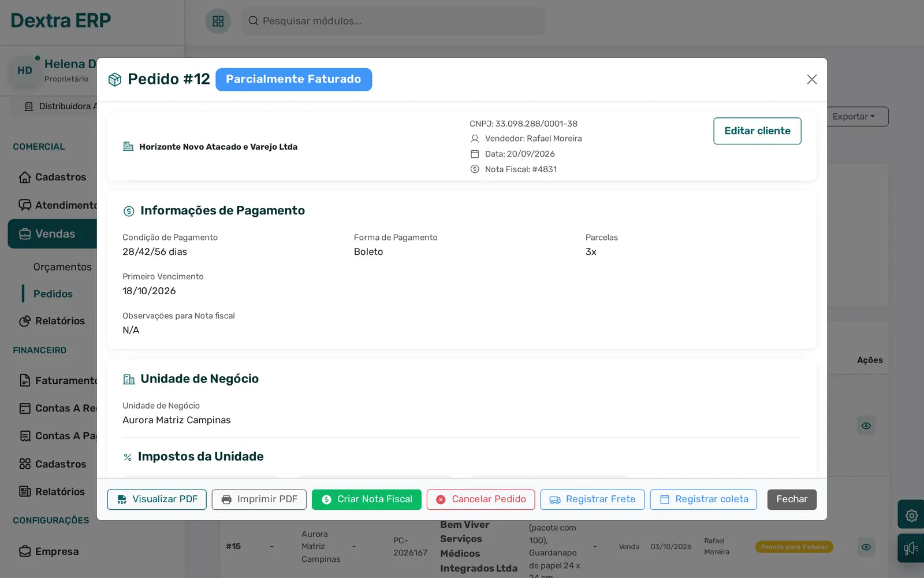Viewport: 924px width, 578px height.
Task: Click the HD user avatar
Action: click(25, 71)
